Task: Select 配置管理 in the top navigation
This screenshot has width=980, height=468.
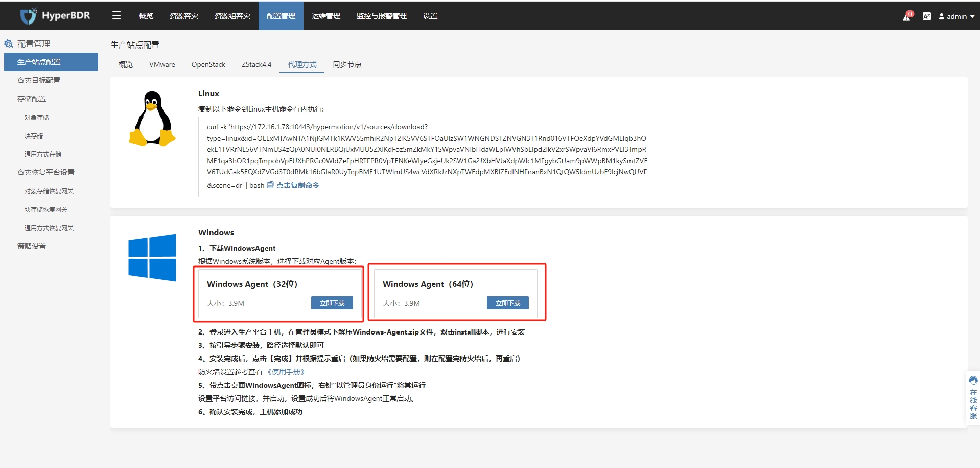Action: click(x=281, y=16)
